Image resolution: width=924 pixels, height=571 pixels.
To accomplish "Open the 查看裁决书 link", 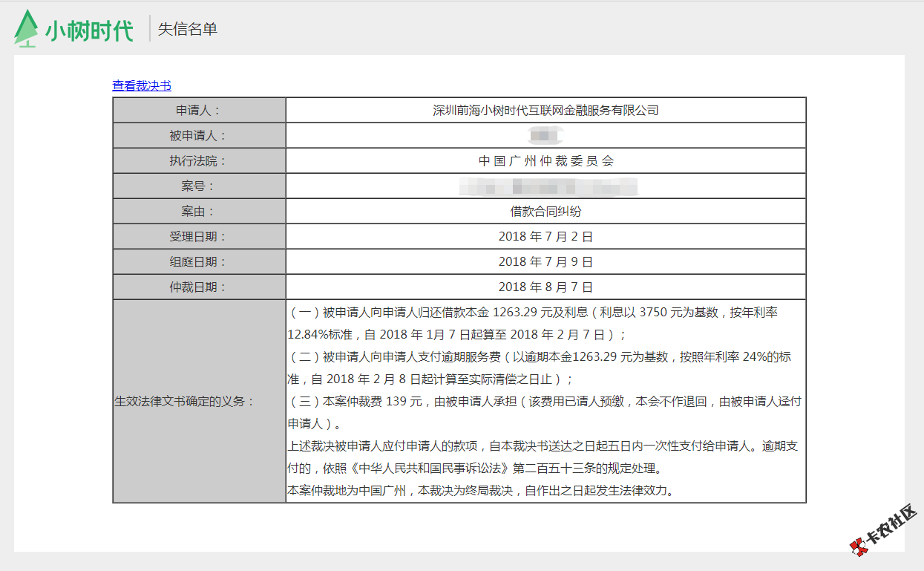I will coord(142,85).
